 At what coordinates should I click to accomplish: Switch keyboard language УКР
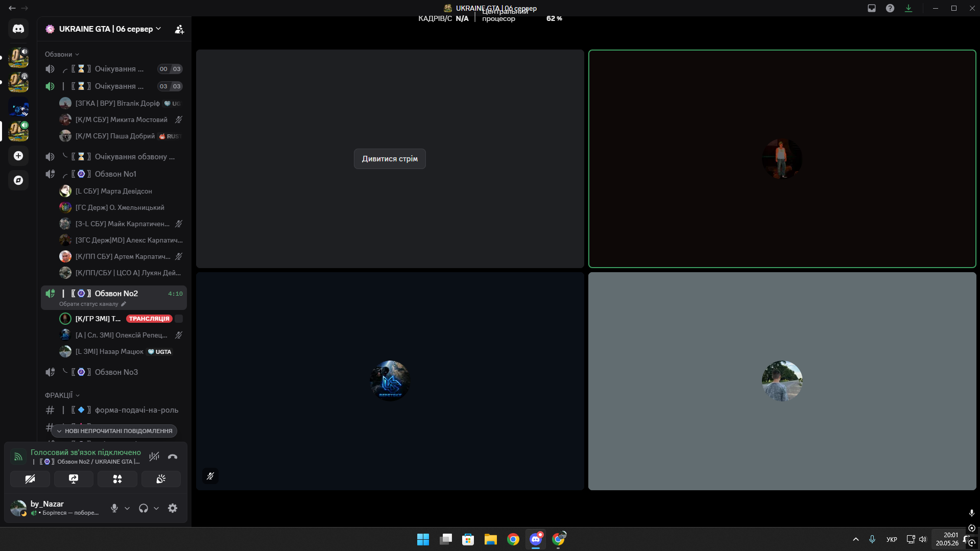click(892, 539)
